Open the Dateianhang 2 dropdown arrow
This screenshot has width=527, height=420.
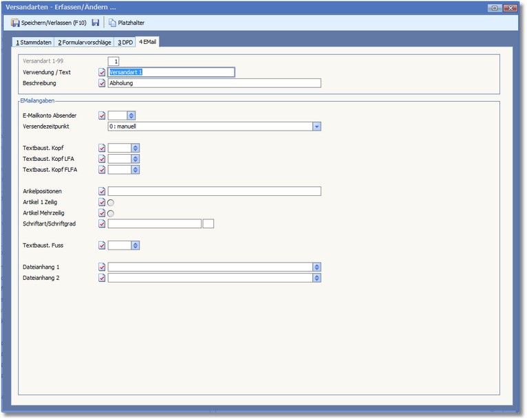tap(316, 278)
